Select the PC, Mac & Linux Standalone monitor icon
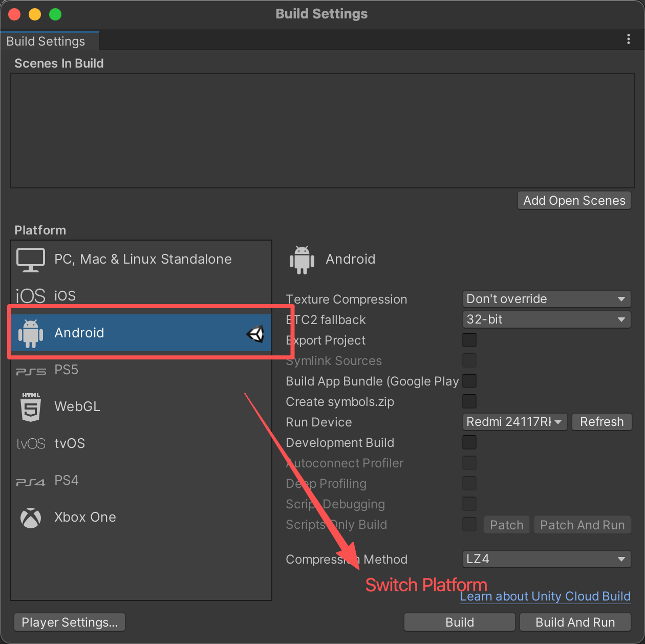 pyautogui.click(x=31, y=260)
